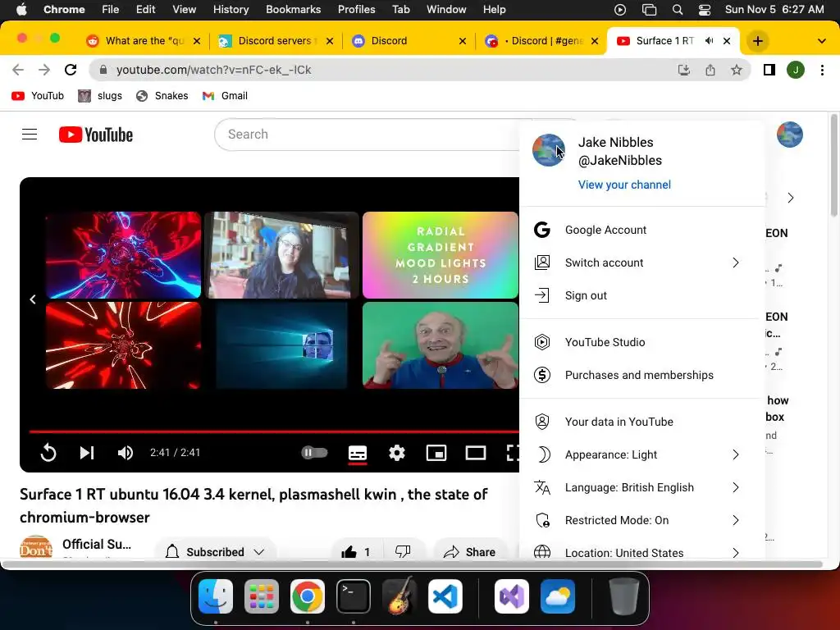Open the History menu in menu bar
Image resolution: width=840 pixels, height=630 pixels.
pyautogui.click(x=231, y=9)
